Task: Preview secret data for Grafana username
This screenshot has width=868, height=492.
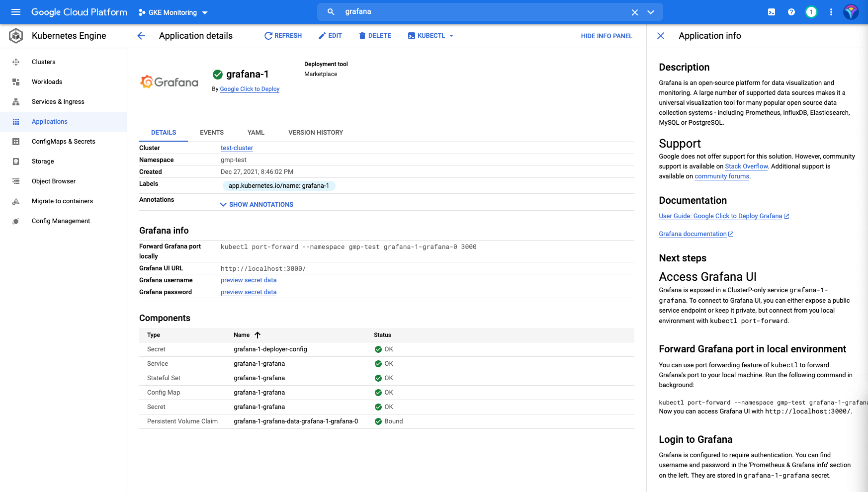Action: [x=249, y=280]
